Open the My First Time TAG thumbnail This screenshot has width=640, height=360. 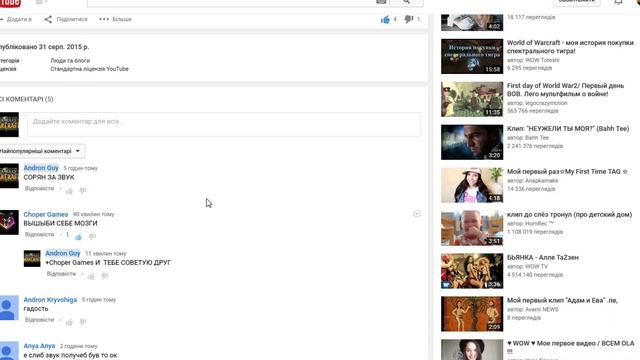[472, 185]
